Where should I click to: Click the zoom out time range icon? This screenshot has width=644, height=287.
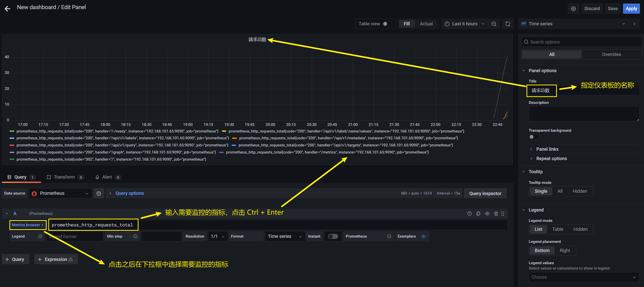(494, 24)
